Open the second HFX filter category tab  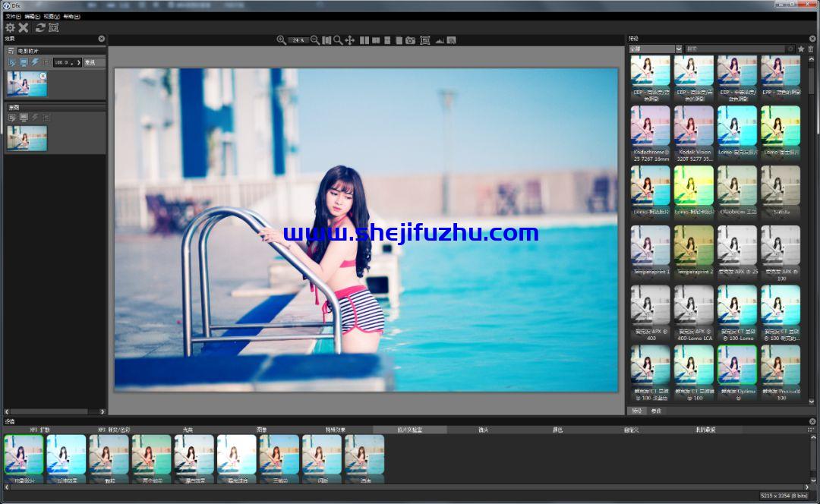114,430
